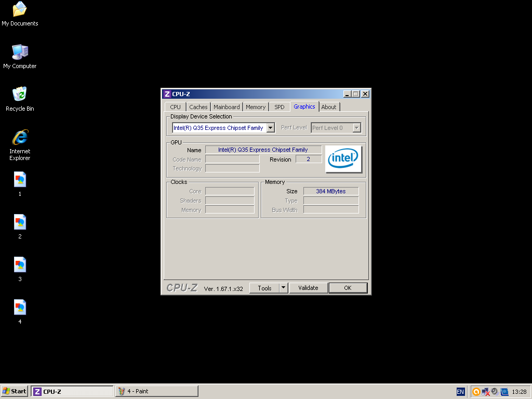Expand the Perf Level dropdown
This screenshot has width=532, height=399.
point(356,128)
